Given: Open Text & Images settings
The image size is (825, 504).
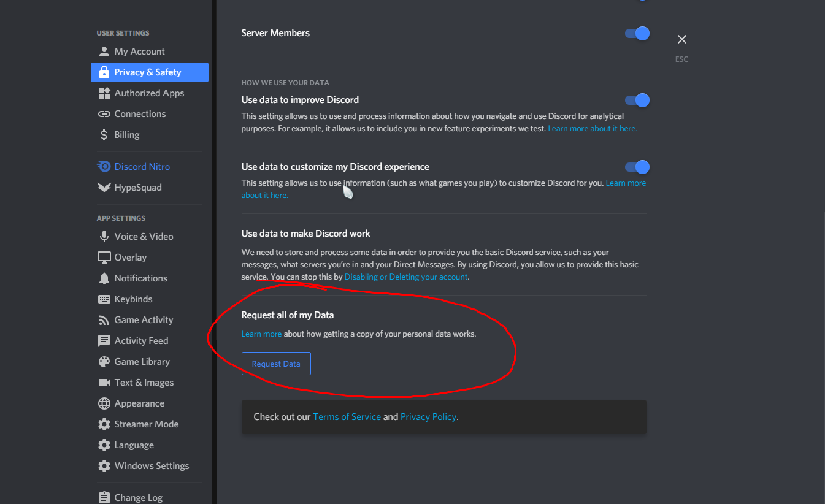Looking at the screenshot, I should pyautogui.click(x=150, y=383).
